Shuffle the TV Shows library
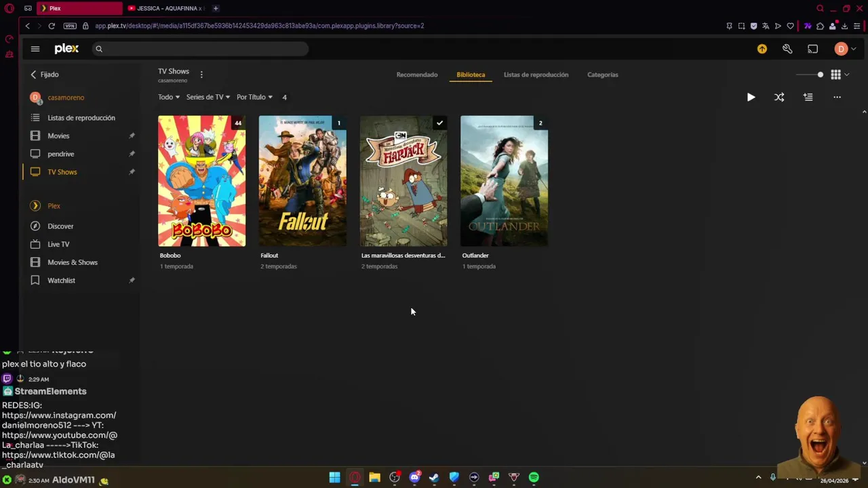 click(x=779, y=97)
